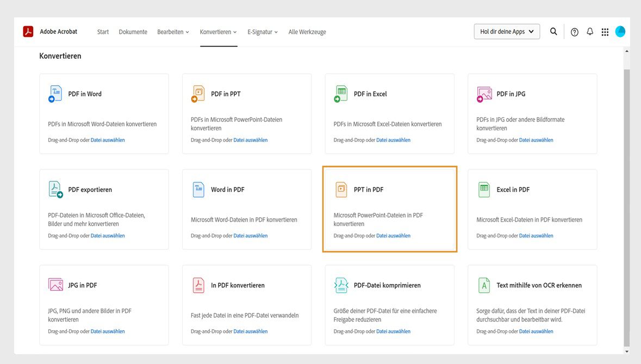641x364 pixels.
Task: Click the PDF in Word card icon
Action: pyautogui.click(x=55, y=94)
